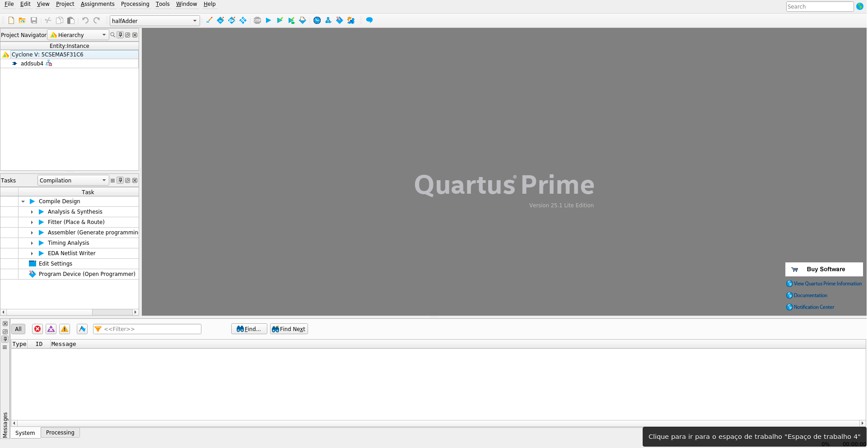Expand the Analysis & Synthesis task
Image resolution: width=868 pixels, height=448 pixels.
tap(32, 212)
